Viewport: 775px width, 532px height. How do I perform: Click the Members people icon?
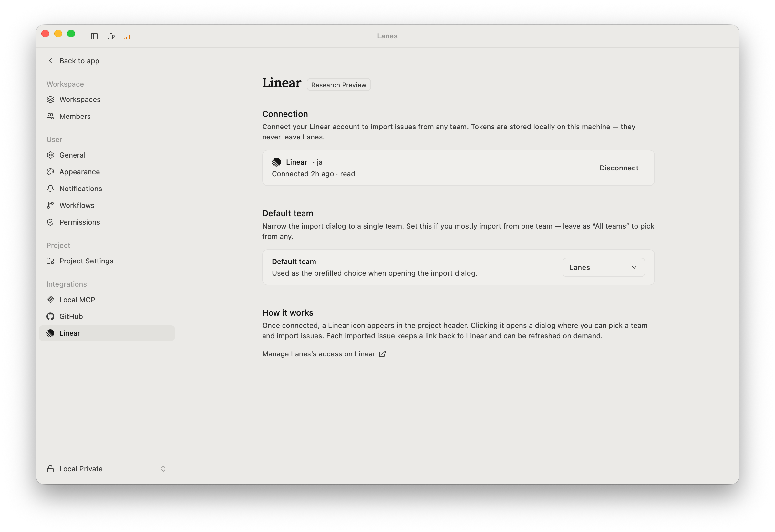(50, 116)
